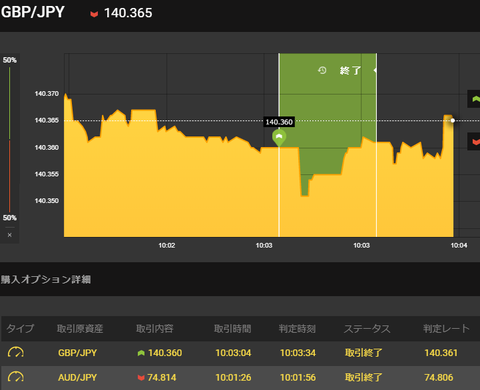The width and height of the screenshot is (480, 390).
Task: Select the AUD/JPY asset in trade table
Action: click(77, 377)
